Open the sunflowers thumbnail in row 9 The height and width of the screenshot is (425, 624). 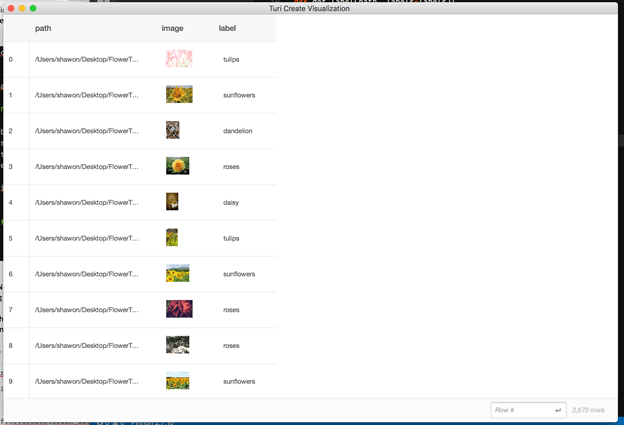tap(177, 381)
